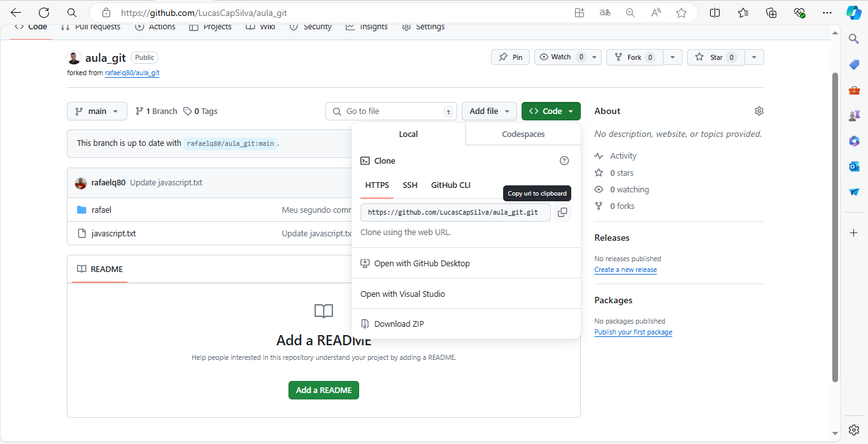Open sidebar Games chess icon

coord(854,115)
